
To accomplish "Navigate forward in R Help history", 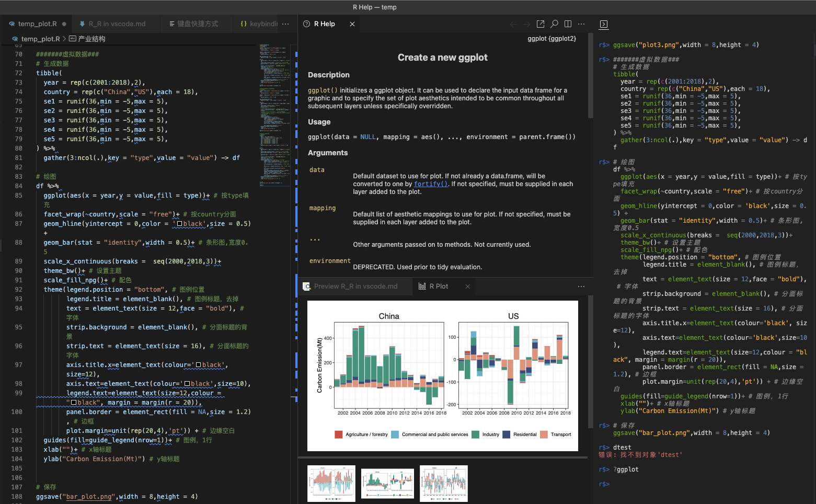I will 526,24.
